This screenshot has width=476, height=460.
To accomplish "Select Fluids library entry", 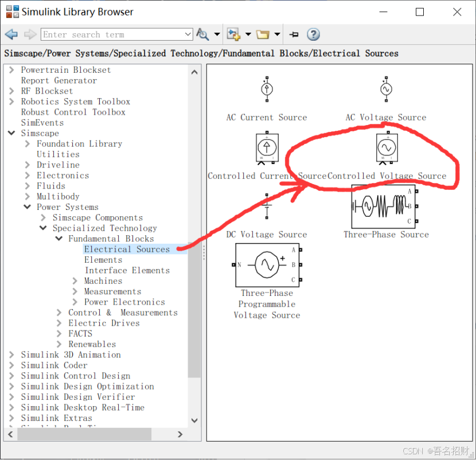I will (x=51, y=186).
